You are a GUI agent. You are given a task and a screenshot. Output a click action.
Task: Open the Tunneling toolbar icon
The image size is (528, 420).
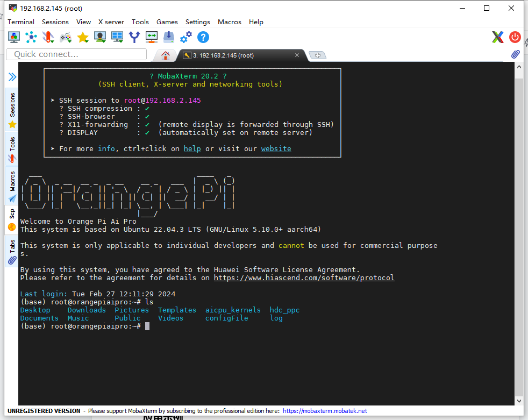(152, 37)
